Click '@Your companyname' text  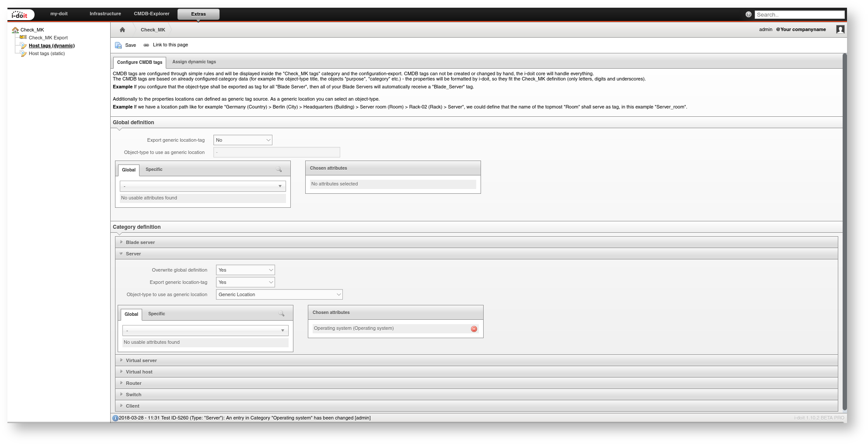tap(801, 29)
